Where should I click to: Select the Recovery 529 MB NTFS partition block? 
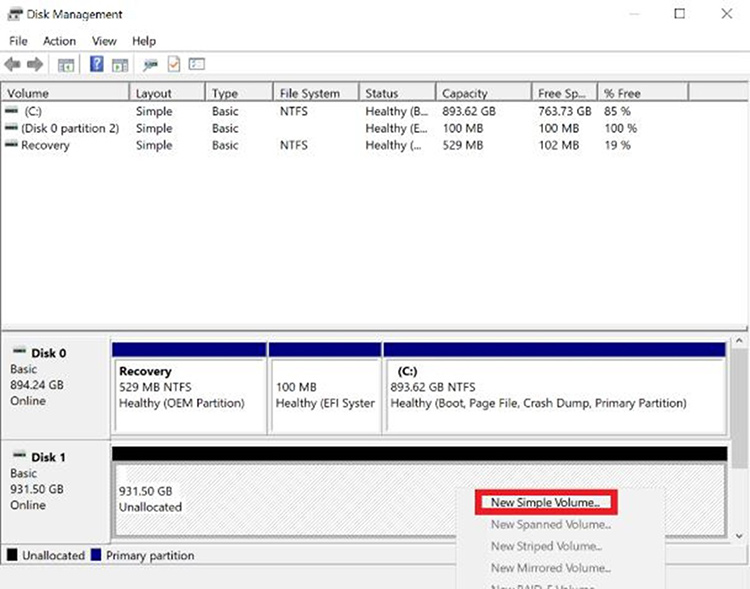[x=189, y=388]
